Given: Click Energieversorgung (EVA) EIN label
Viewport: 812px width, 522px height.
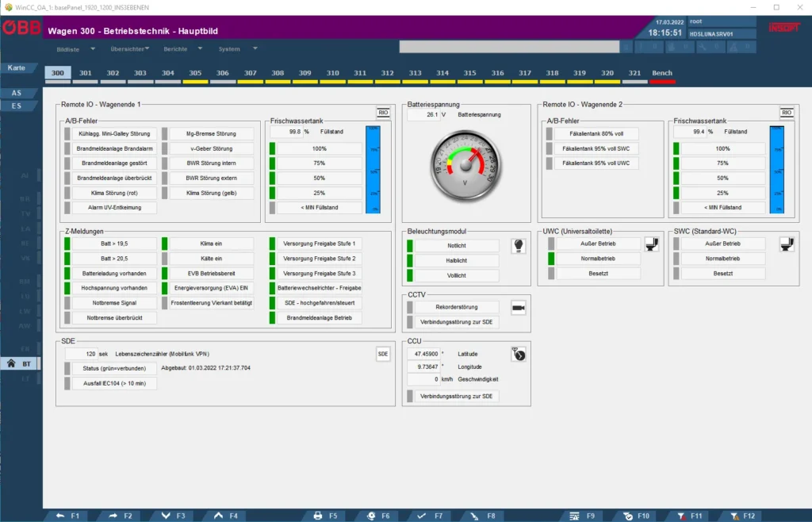Looking at the screenshot, I should click(211, 288).
